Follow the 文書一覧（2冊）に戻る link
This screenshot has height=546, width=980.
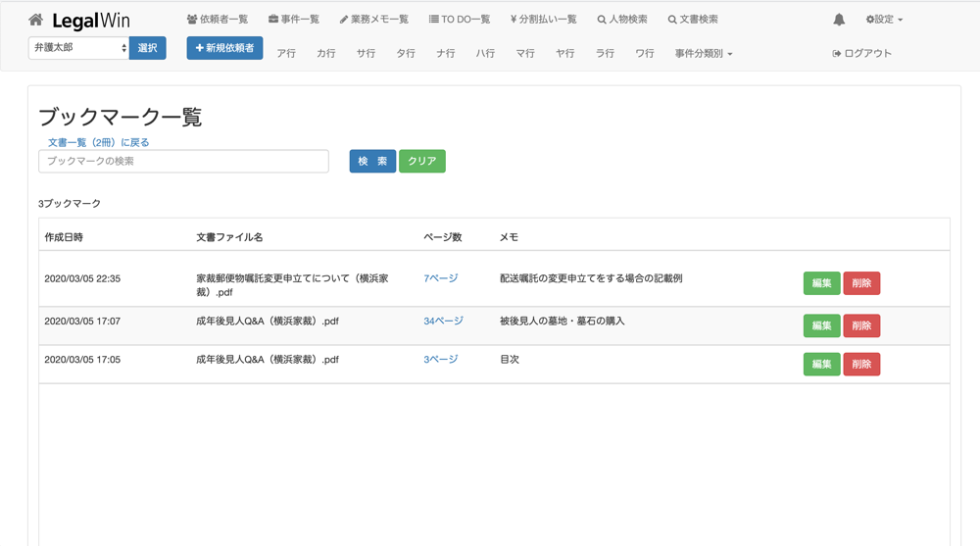[98, 142]
